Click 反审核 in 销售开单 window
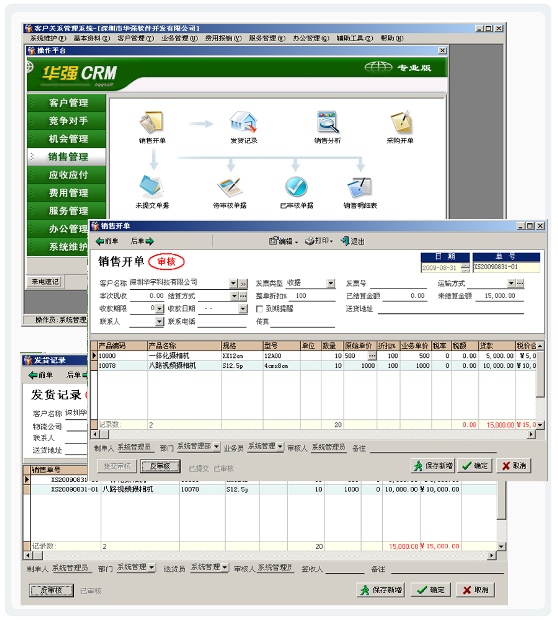 coord(160,466)
